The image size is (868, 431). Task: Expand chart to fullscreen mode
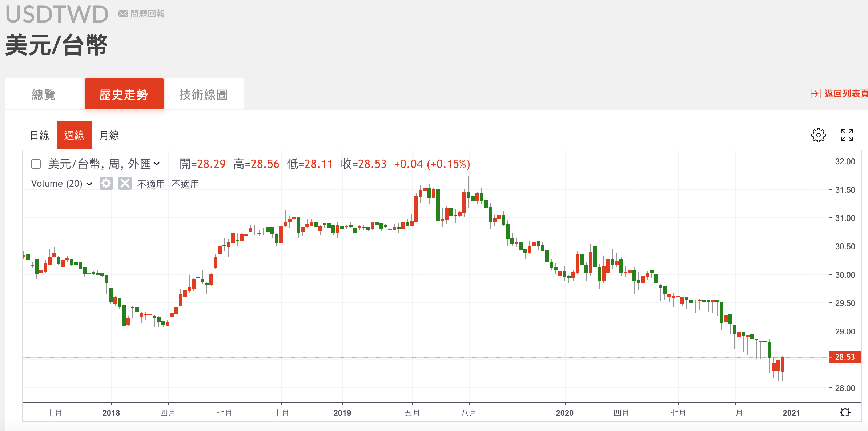tap(847, 135)
